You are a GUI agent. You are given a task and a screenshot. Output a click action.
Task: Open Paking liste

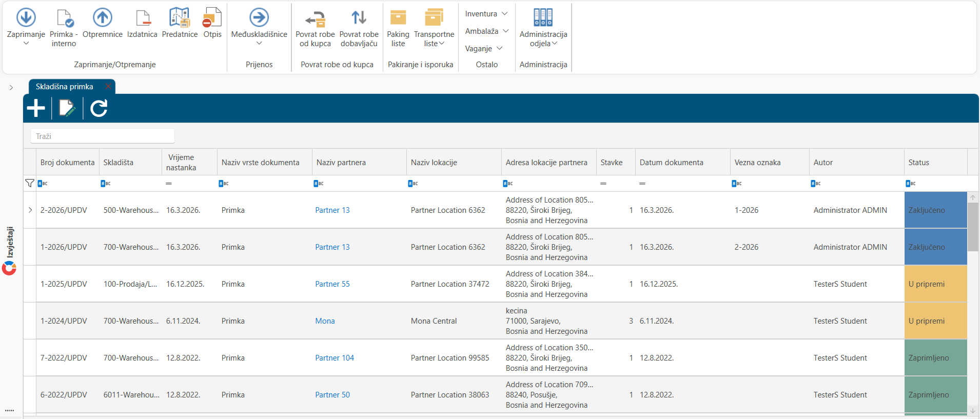click(398, 28)
